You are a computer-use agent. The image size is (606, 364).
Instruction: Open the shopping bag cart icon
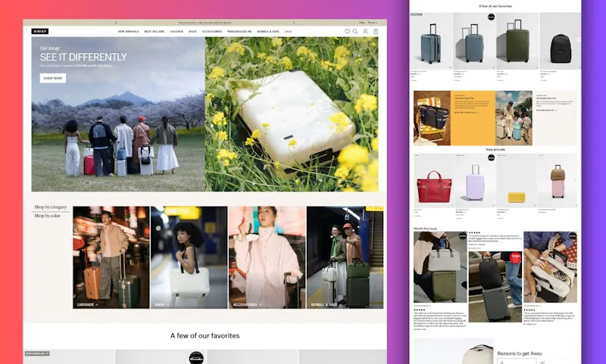point(376,32)
